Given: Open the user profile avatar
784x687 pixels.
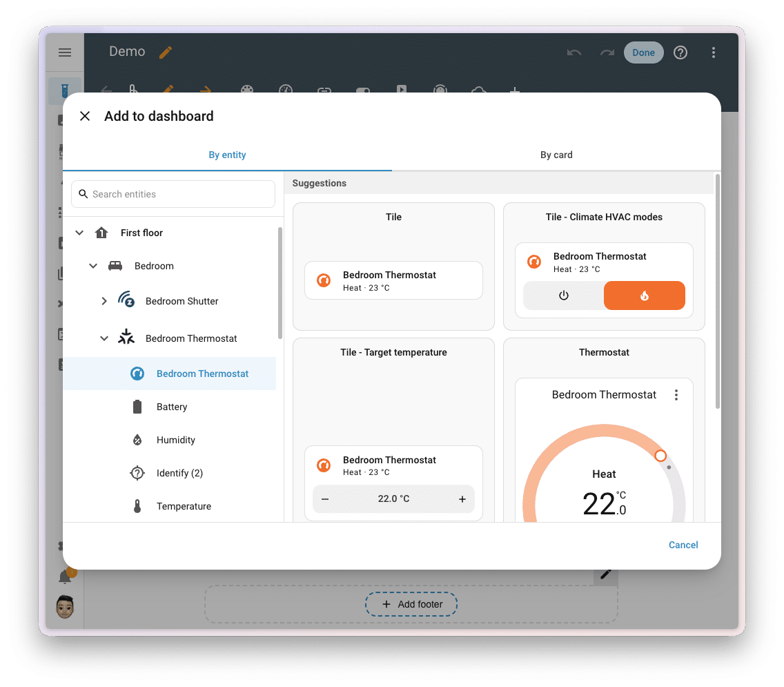Looking at the screenshot, I should coord(65,606).
